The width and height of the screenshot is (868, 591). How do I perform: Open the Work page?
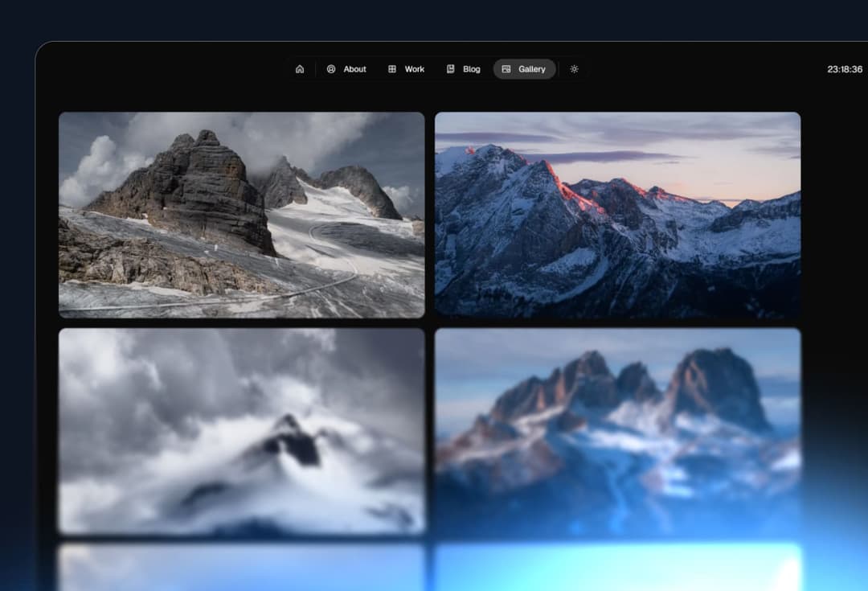pos(407,69)
